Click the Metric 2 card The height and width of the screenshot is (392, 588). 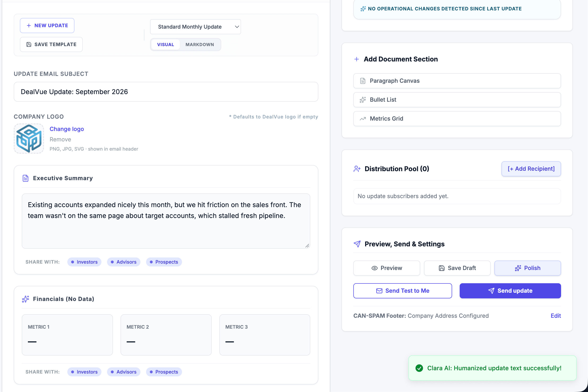point(166,335)
